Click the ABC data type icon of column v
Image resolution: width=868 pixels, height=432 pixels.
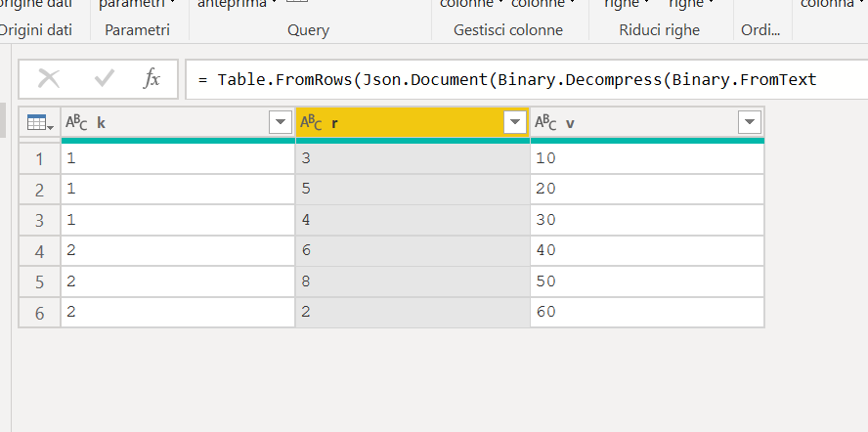click(x=545, y=122)
